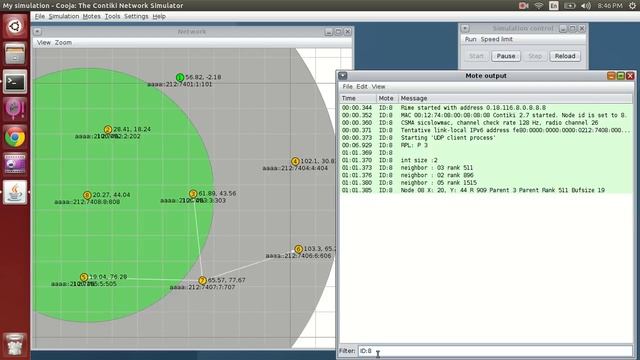Open the Trash dock icon
Screen dimensions: 640x360
(15, 345)
